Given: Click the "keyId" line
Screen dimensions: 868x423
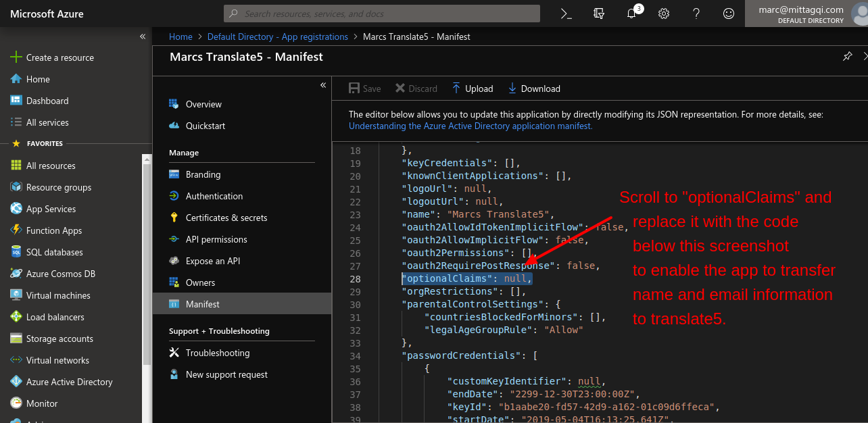Looking at the screenshot, I should click(583, 407).
